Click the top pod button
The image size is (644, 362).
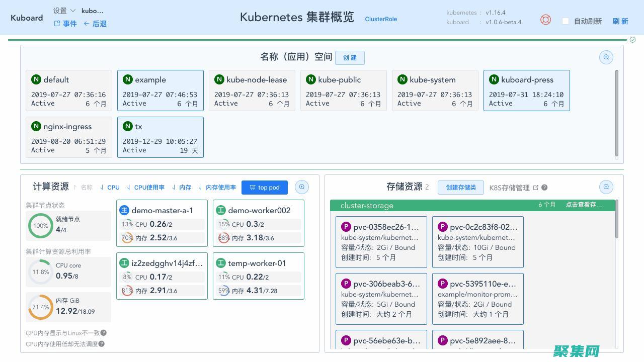tap(265, 188)
